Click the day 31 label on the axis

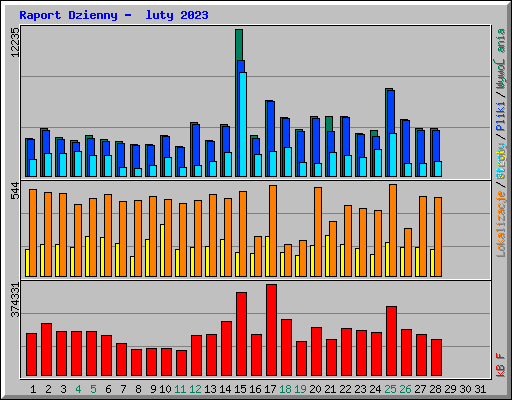[x=480, y=389]
